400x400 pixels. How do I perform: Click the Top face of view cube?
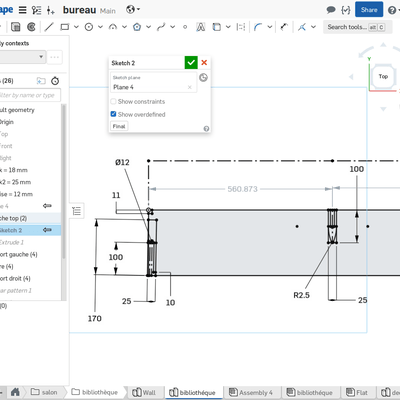383,76
